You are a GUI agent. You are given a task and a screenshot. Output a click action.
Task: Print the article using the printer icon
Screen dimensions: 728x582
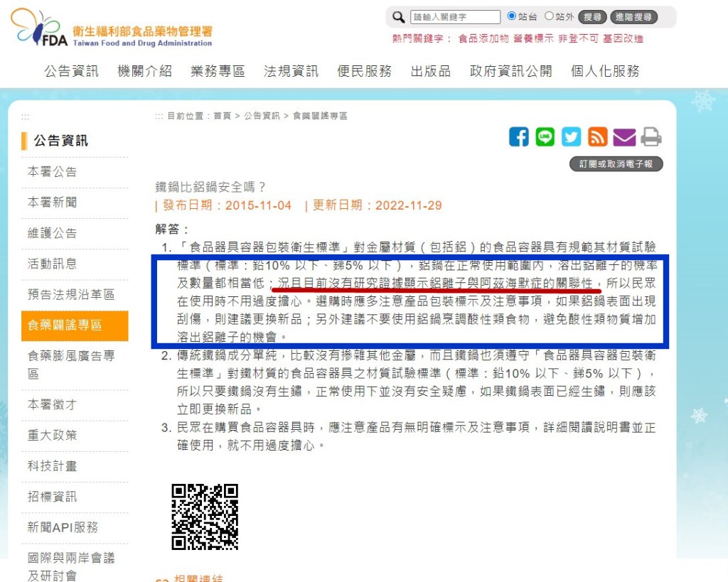click(x=650, y=137)
